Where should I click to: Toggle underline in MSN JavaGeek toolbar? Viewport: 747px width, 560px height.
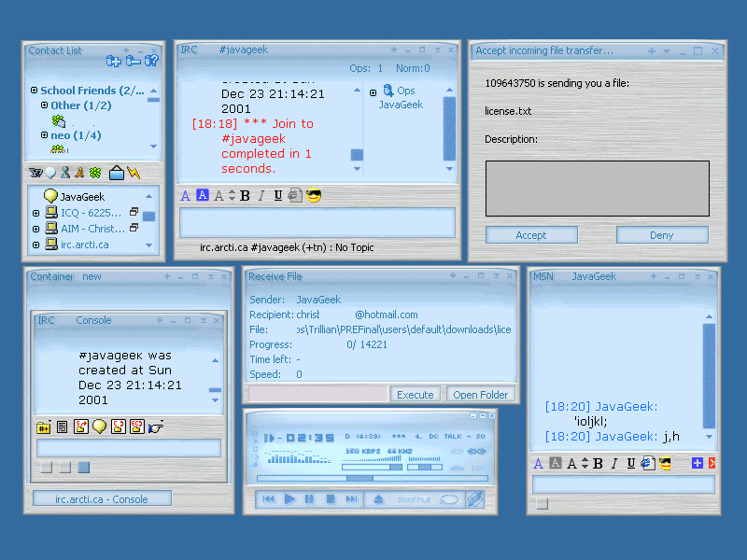[x=631, y=463]
